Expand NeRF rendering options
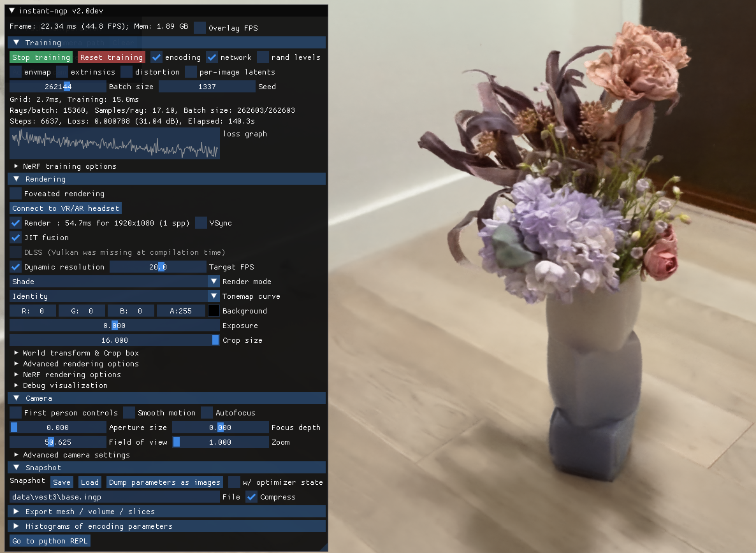 tap(68, 375)
